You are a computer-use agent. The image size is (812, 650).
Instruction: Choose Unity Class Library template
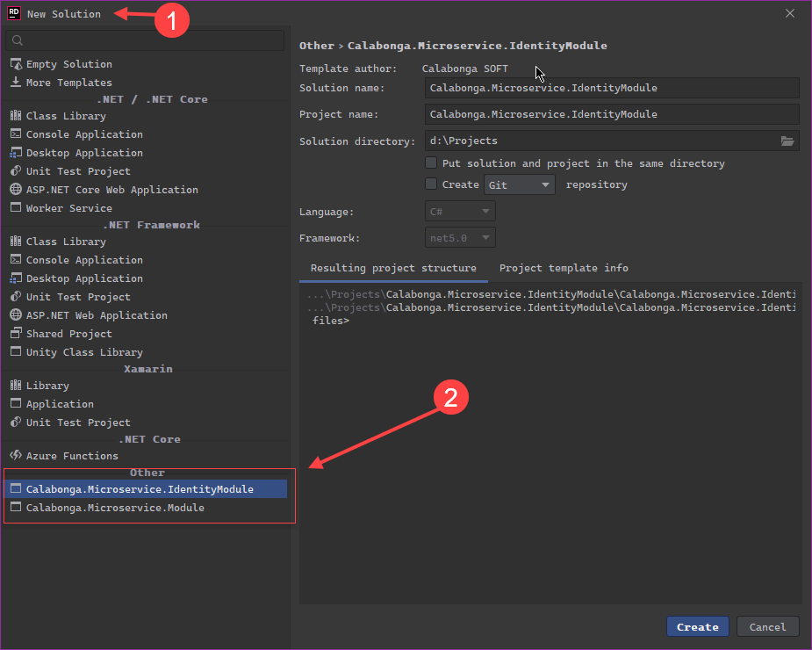click(x=83, y=352)
